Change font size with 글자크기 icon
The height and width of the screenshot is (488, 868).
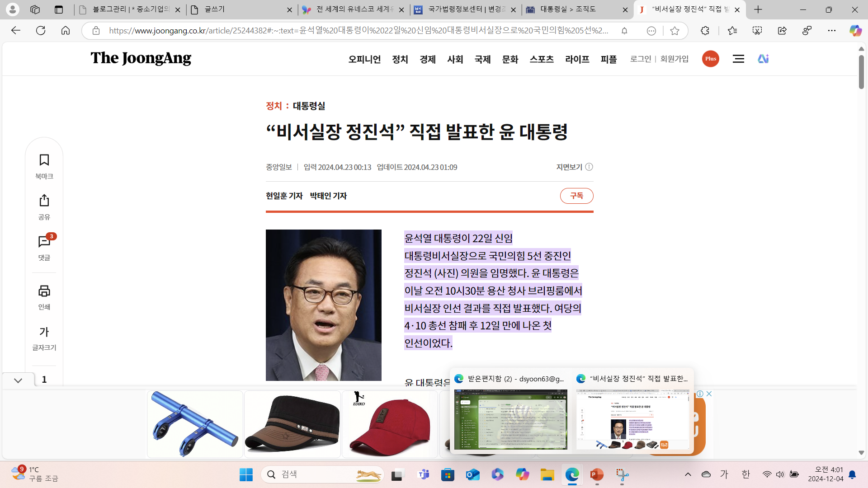(x=44, y=332)
